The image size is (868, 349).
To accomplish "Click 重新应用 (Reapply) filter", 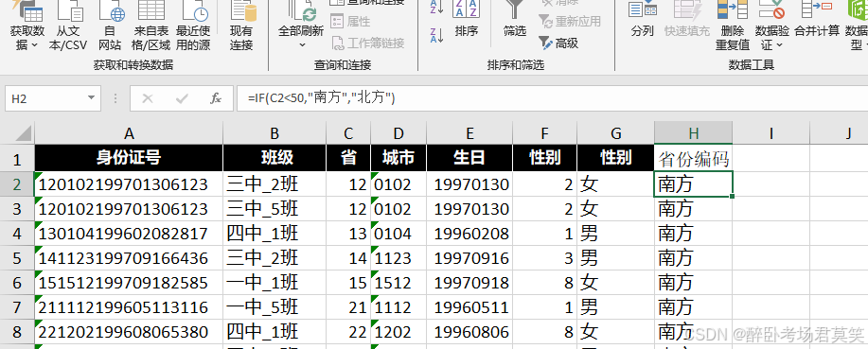I will click(x=570, y=22).
